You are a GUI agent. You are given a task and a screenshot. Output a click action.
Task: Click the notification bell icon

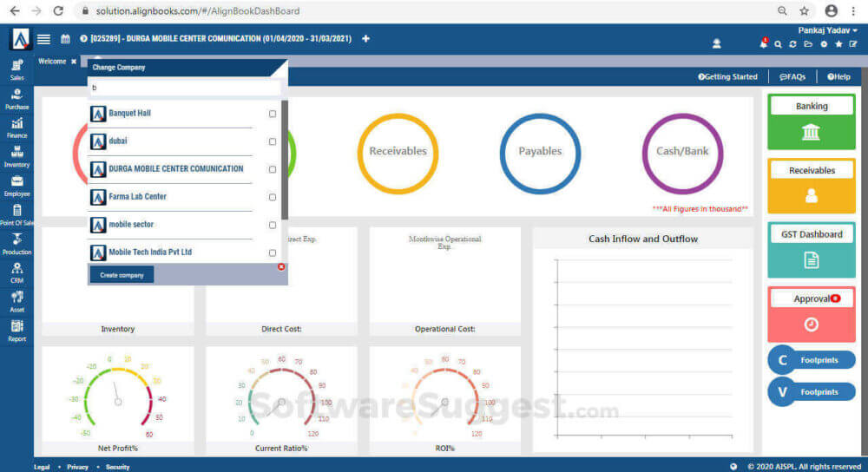click(764, 43)
